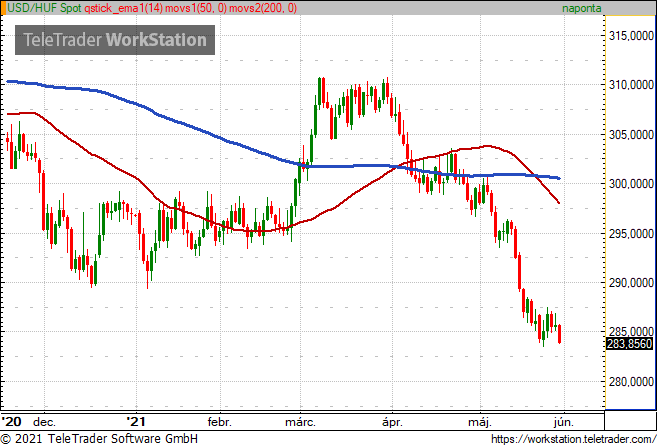This screenshot has width=657, height=448.
Task: Click the 315,0000 price axis label
Action: 631,36
